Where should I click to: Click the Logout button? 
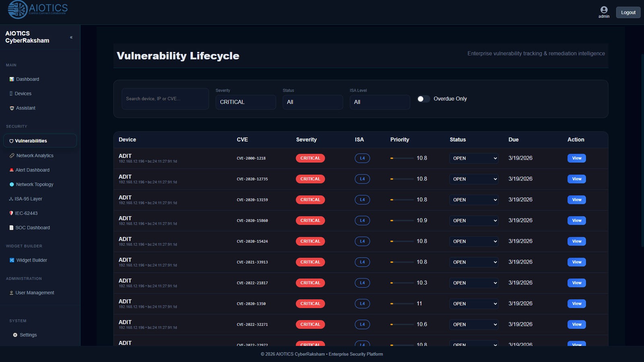628,12
